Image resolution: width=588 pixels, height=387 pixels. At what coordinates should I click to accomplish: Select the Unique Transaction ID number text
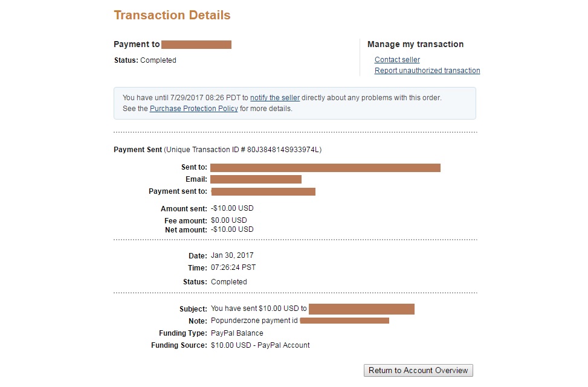point(283,150)
